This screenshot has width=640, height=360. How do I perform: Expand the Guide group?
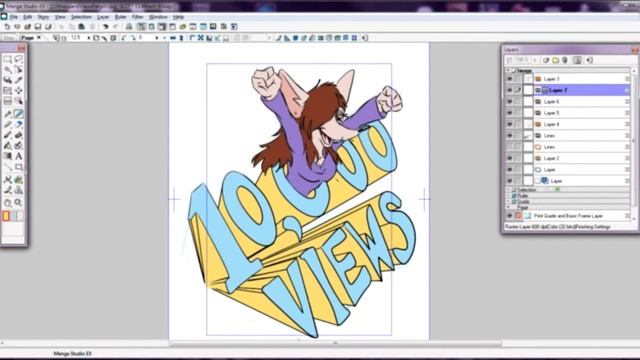point(508,202)
